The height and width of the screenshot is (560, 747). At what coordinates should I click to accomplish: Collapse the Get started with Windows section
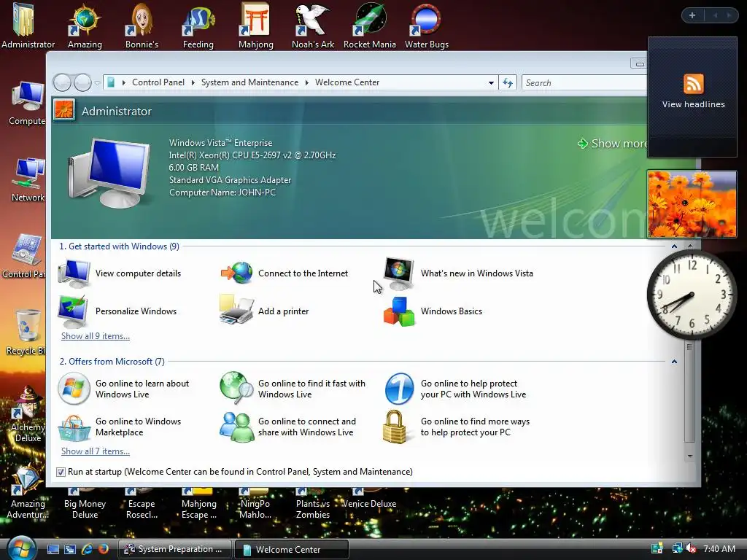coord(674,246)
